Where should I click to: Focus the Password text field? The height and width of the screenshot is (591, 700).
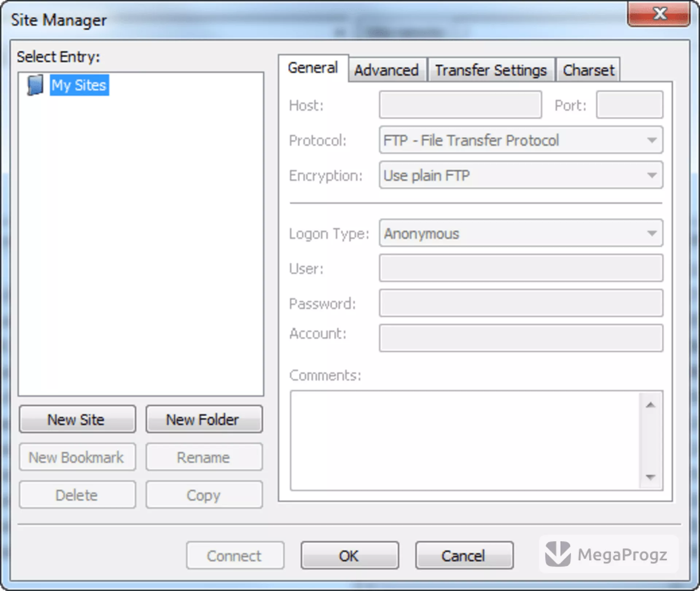pos(521,303)
